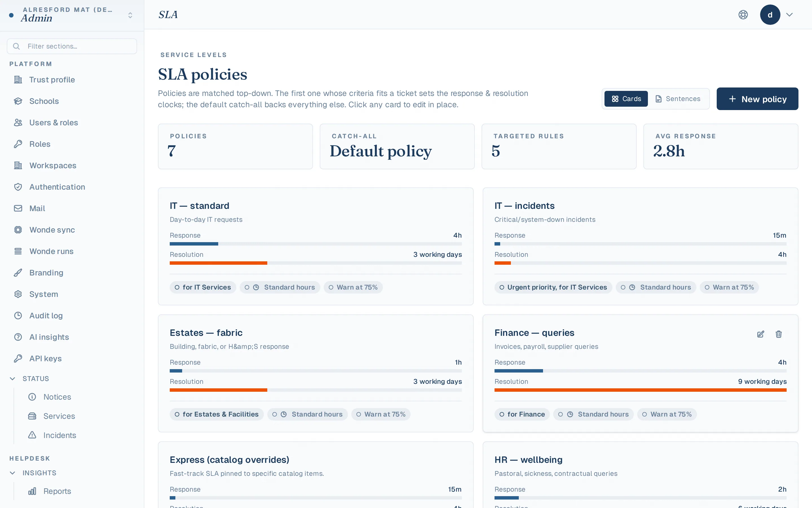Click the user avatar 'd'
The height and width of the screenshot is (508, 812).
pos(770,15)
